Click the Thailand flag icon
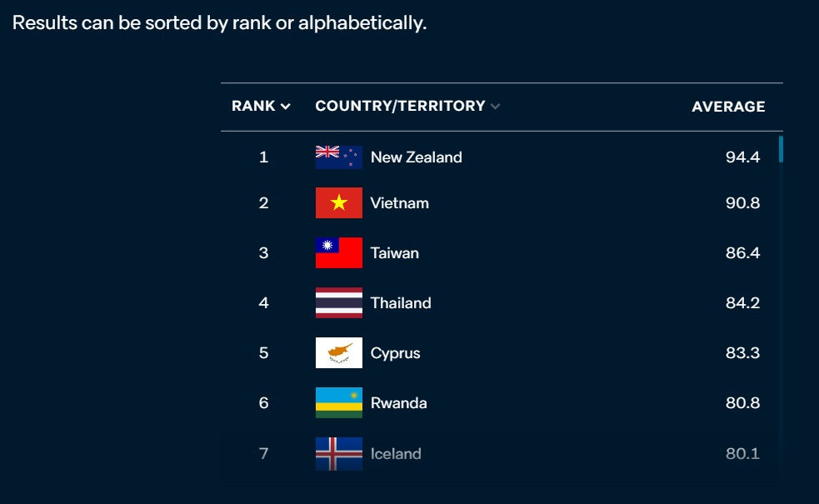 (x=338, y=303)
